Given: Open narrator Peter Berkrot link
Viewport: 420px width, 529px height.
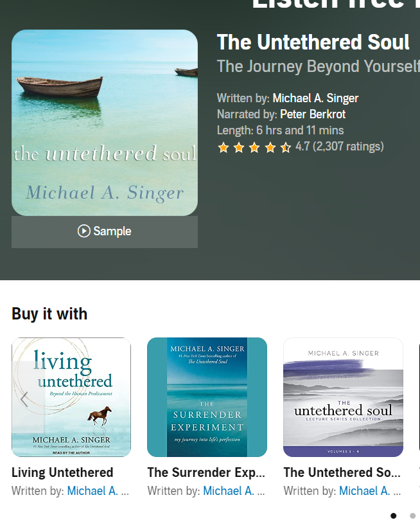Looking at the screenshot, I should point(313,114).
